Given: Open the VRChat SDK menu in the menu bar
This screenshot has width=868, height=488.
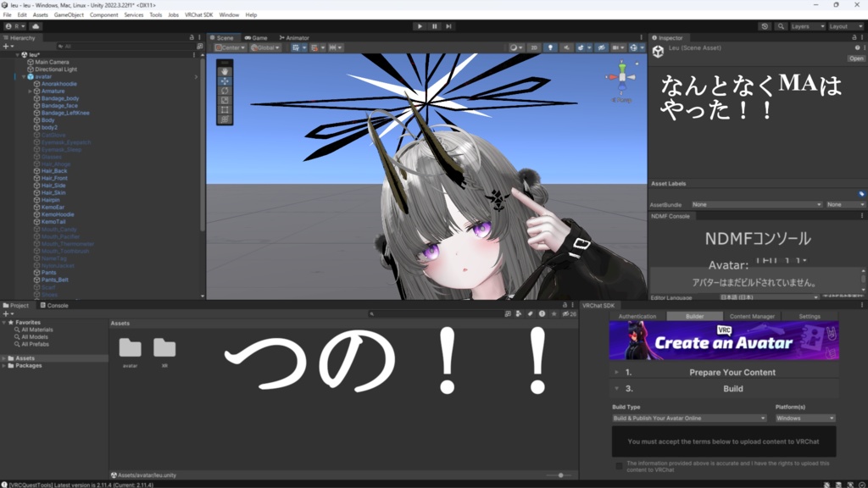Looking at the screenshot, I should click(201, 14).
